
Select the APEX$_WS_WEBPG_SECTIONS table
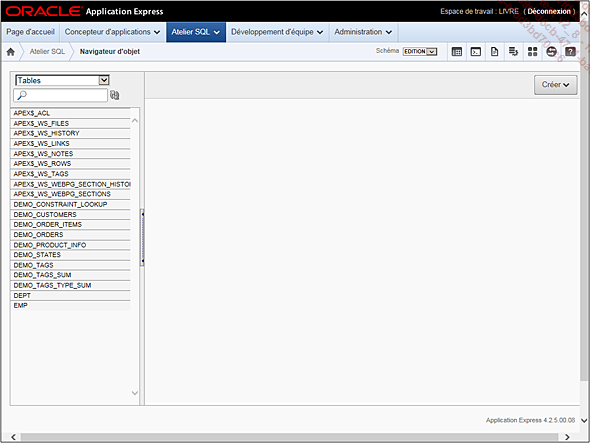click(x=70, y=194)
